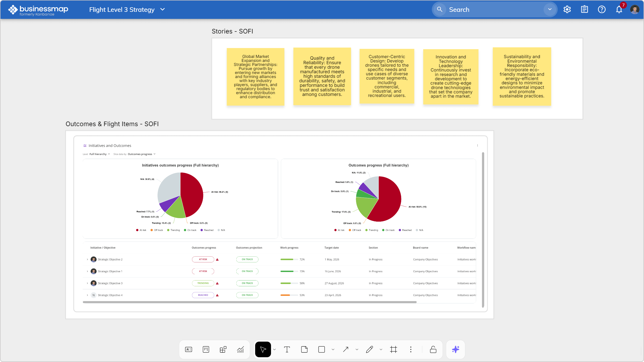
Task: Choose the Arrow connector tool
Action: [346, 349]
